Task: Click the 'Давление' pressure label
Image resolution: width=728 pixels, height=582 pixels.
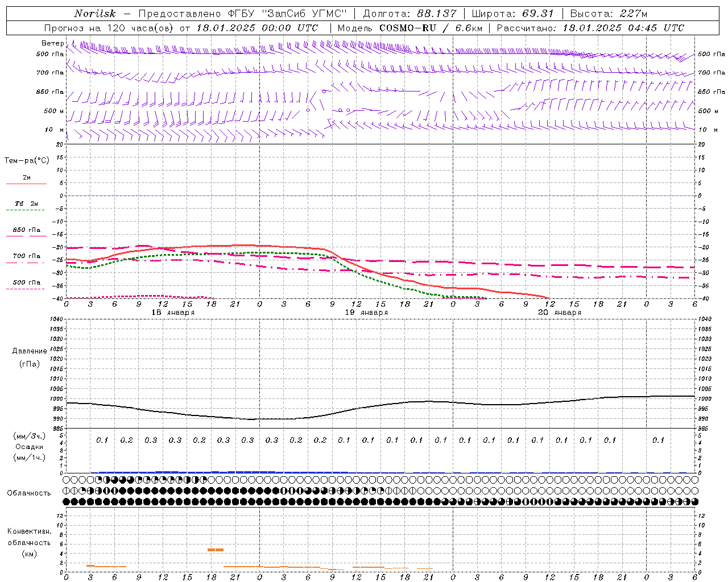Action: tap(30, 351)
